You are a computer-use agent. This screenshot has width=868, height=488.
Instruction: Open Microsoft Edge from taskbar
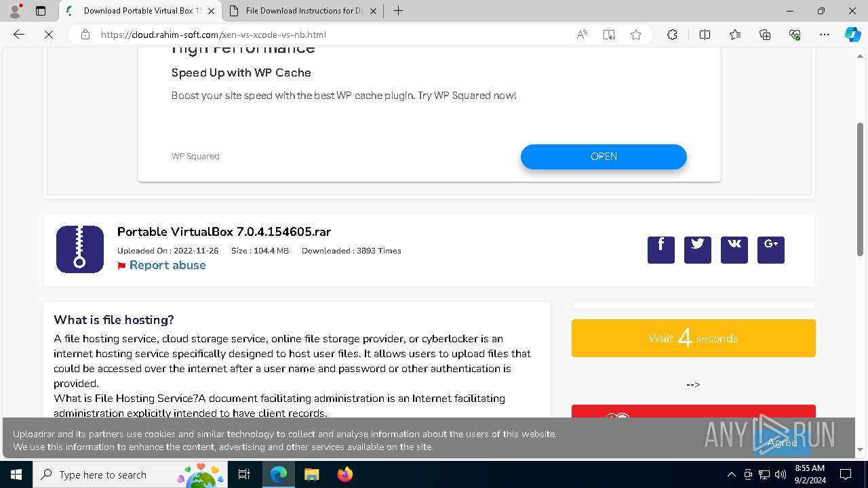279,474
